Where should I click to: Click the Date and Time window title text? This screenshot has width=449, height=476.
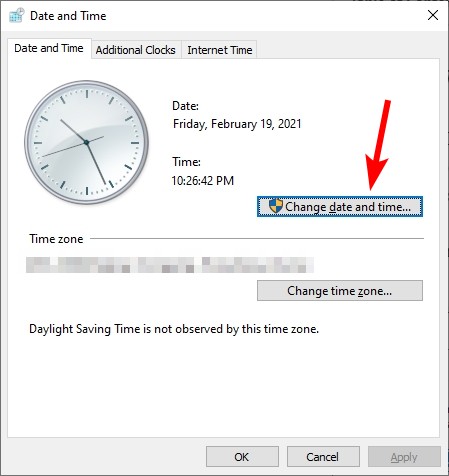click(68, 16)
